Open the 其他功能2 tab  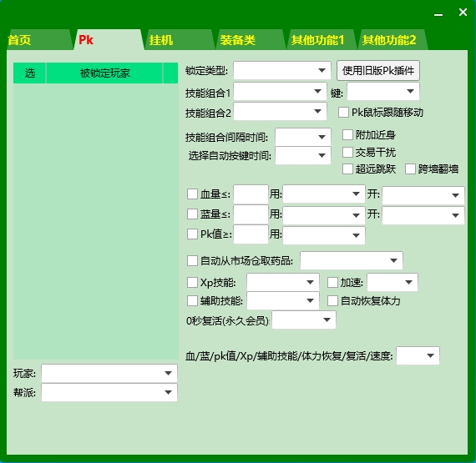tap(392, 40)
